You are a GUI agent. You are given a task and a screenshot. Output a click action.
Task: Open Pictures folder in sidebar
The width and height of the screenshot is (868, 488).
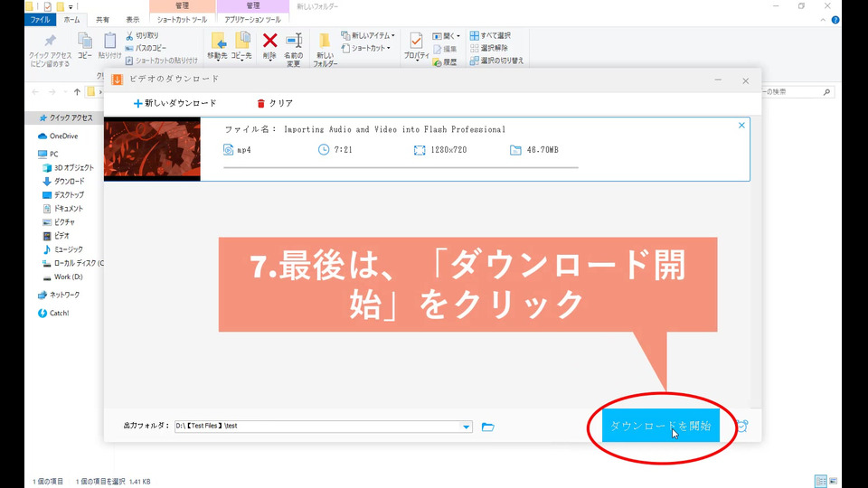[x=59, y=222]
